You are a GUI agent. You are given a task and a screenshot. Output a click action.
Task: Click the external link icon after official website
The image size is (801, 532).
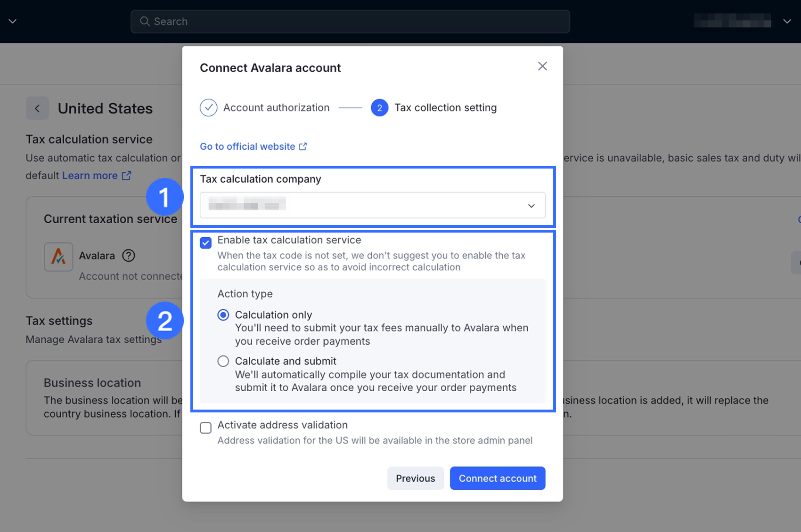click(303, 146)
